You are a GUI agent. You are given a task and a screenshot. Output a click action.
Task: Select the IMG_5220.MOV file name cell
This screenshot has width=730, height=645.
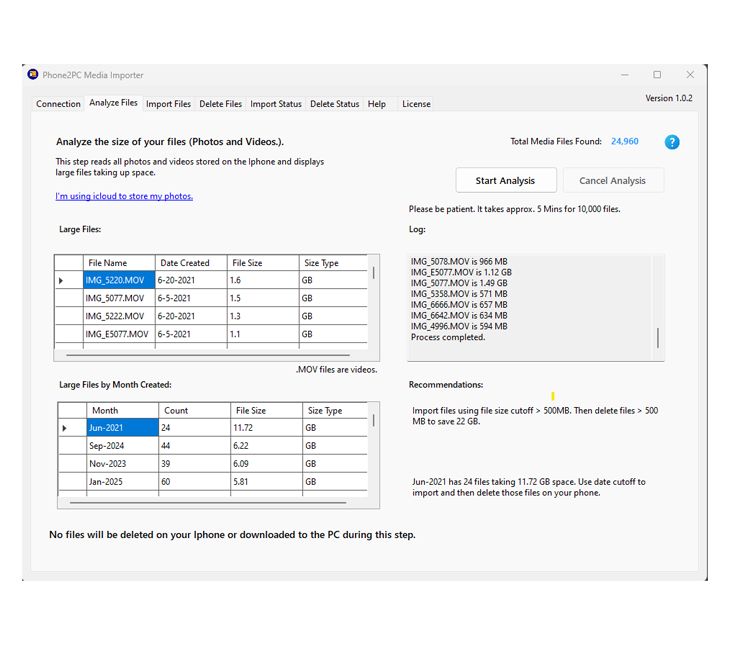point(119,280)
